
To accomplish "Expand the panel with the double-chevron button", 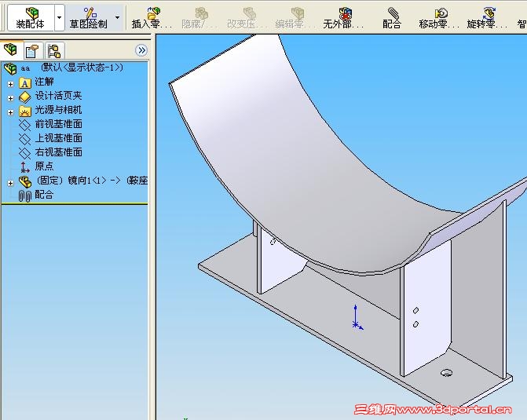I will 141,50.
